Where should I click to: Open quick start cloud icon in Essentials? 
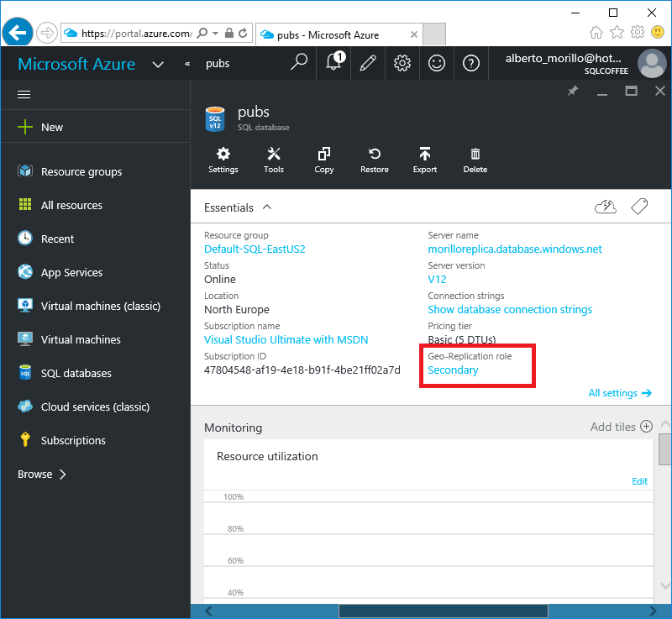pyautogui.click(x=606, y=207)
